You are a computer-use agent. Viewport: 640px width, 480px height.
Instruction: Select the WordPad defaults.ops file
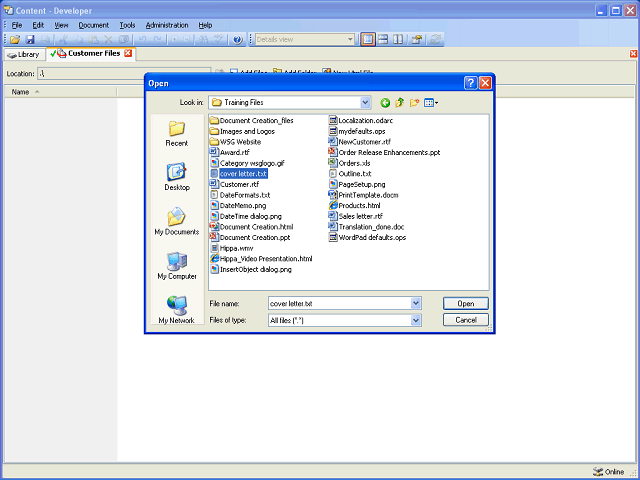coord(367,237)
